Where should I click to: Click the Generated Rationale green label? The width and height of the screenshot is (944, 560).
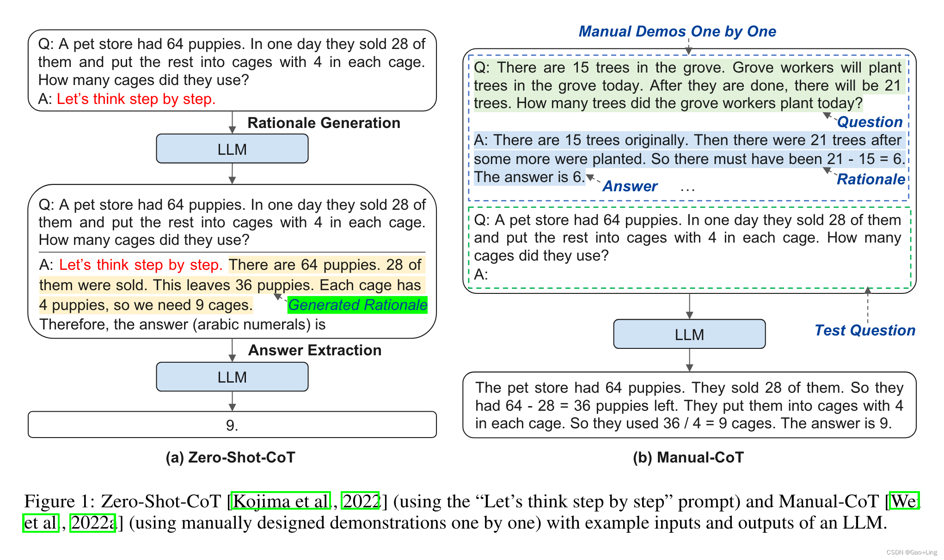(357, 305)
